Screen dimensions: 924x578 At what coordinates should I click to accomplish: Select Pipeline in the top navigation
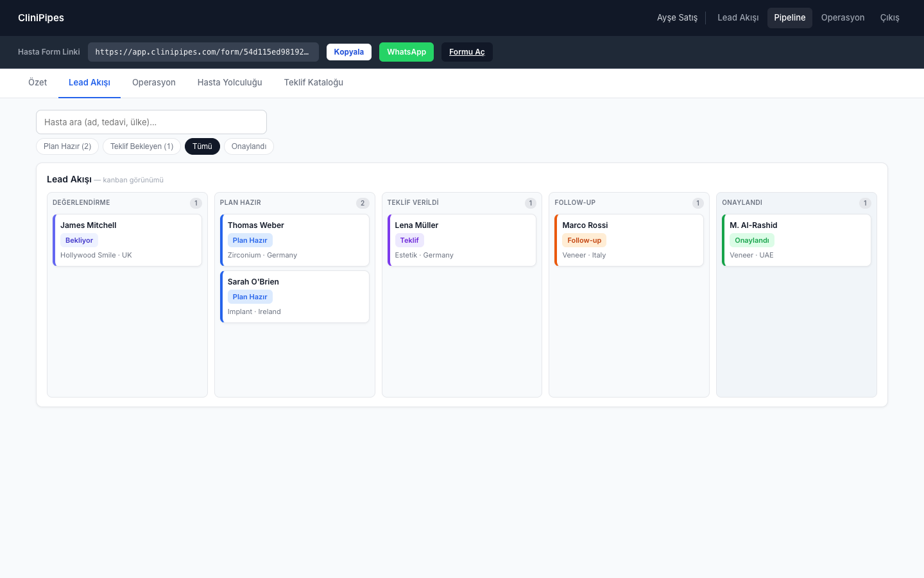pyautogui.click(x=790, y=18)
